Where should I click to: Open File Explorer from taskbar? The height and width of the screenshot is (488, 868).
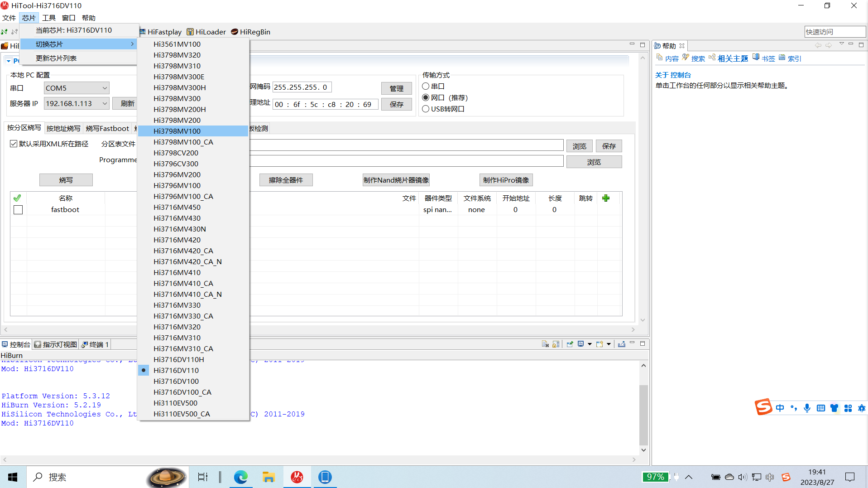point(269,477)
